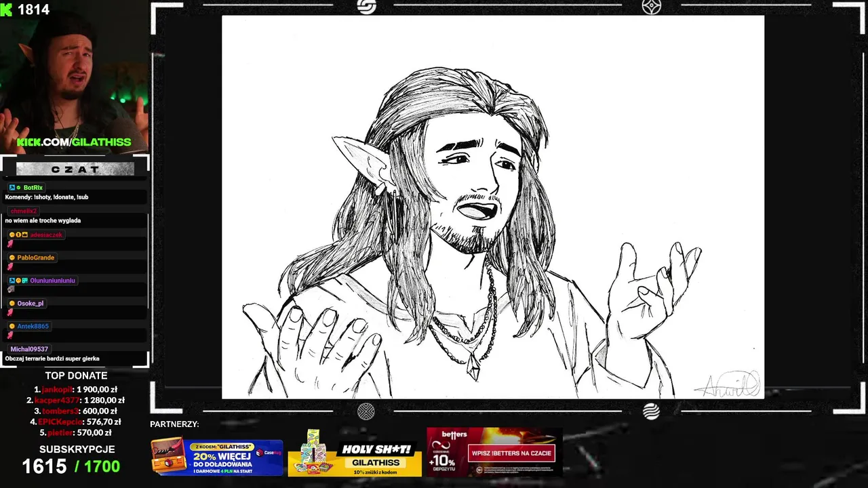Open the KICK.COM/GILATHISS channel link
868x488 pixels.
(74, 142)
